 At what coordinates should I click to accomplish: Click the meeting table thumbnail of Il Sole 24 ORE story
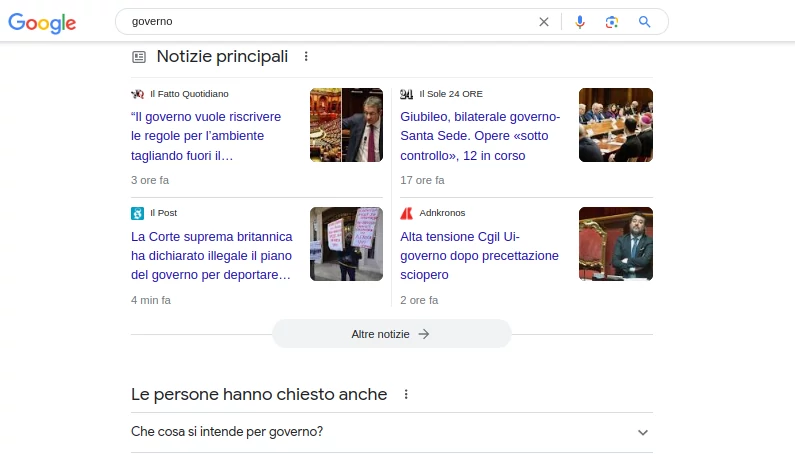pyautogui.click(x=616, y=125)
